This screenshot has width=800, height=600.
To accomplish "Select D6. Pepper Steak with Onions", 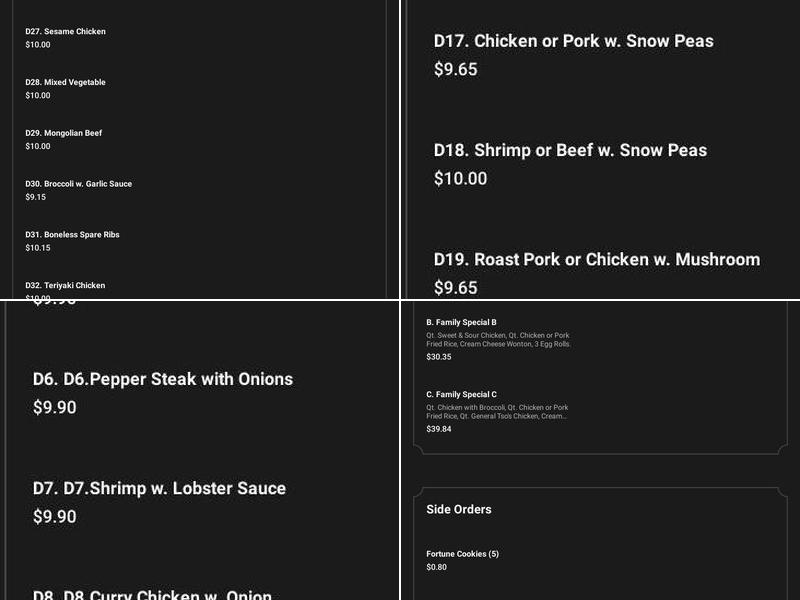I will click(162, 379).
